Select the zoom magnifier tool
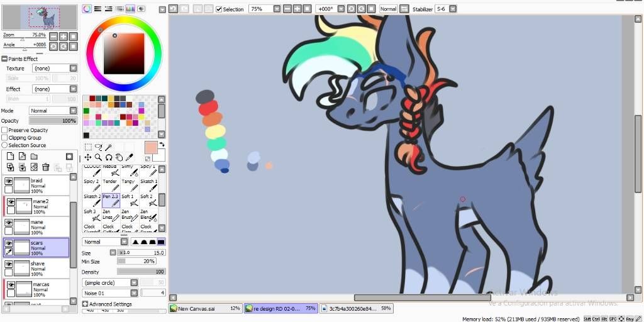This screenshot has width=644, height=322. [x=98, y=157]
